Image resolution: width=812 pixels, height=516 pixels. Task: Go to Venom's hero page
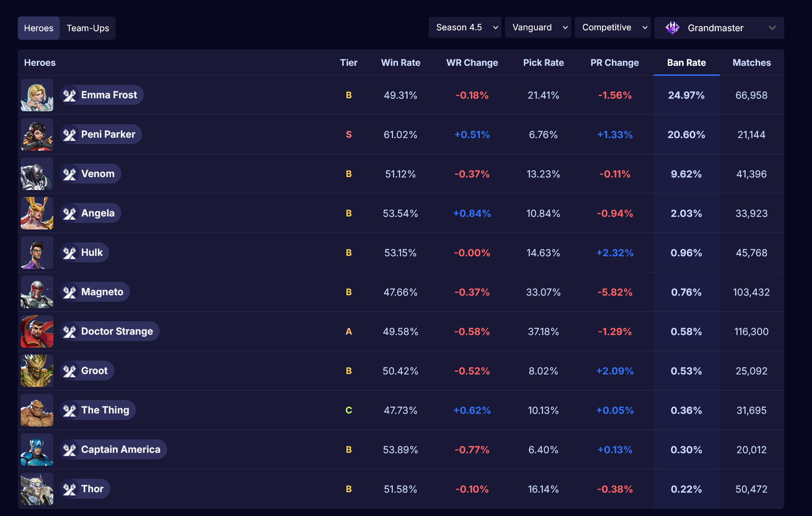pyautogui.click(x=91, y=174)
